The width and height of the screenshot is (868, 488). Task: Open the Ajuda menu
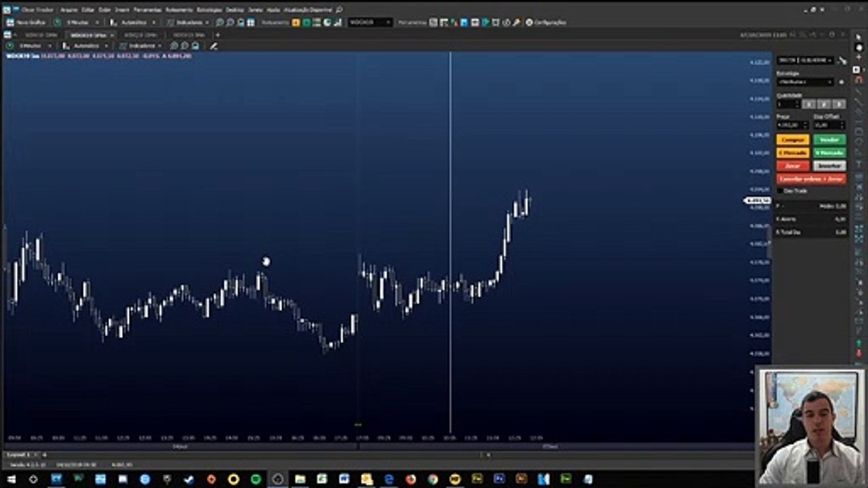click(x=273, y=10)
